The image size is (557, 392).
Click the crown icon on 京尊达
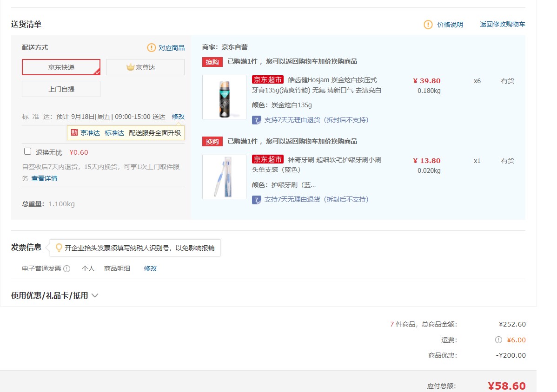pos(130,67)
